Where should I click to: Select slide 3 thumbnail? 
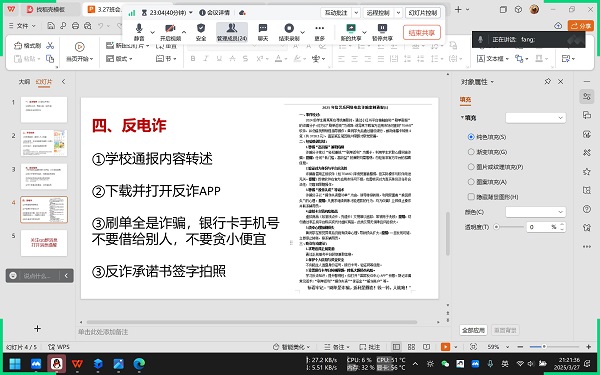coord(44,176)
